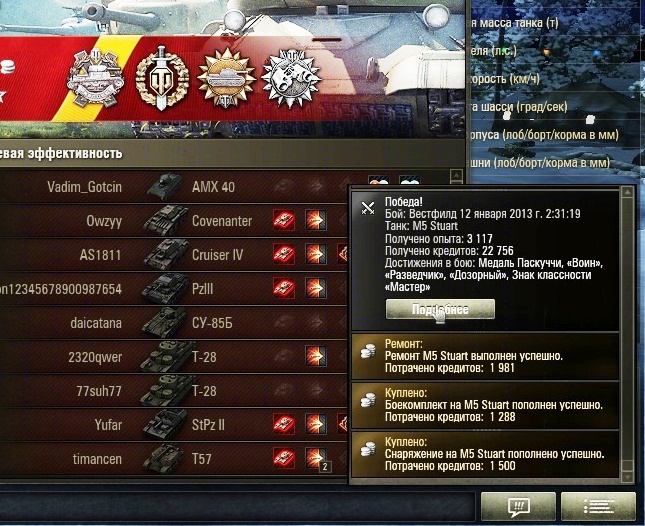Click the binoculars Scout medal icon
This screenshot has width=645, height=526.
291,79
